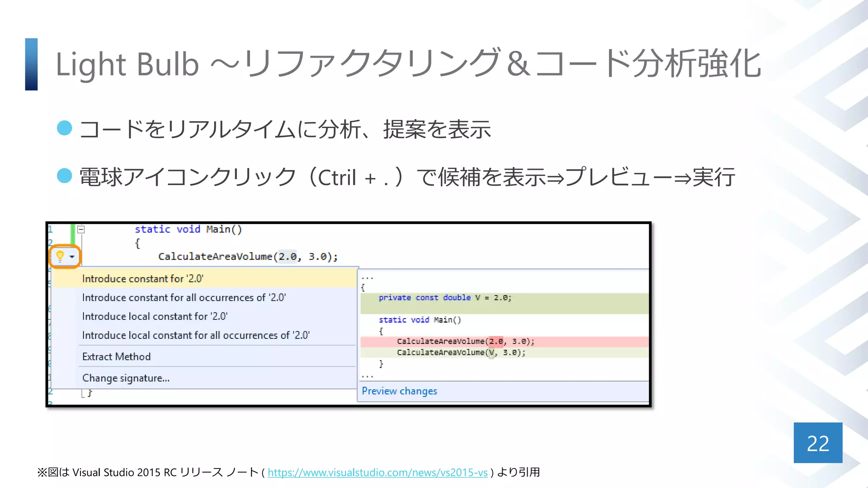Screen dimensions: 868x488
Task: Collapse the Main() method outline box
Action: click(81, 230)
